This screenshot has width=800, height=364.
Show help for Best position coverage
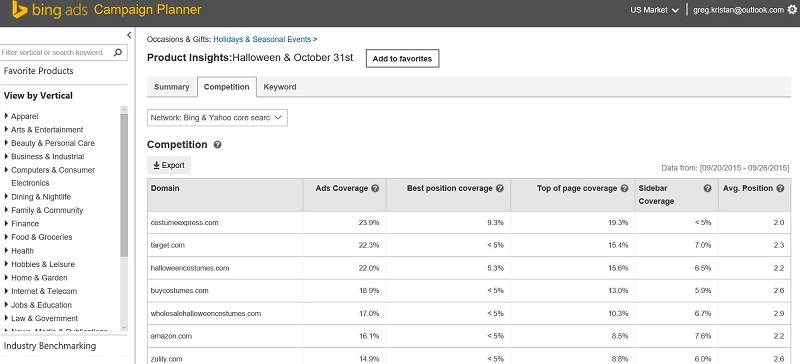point(499,188)
